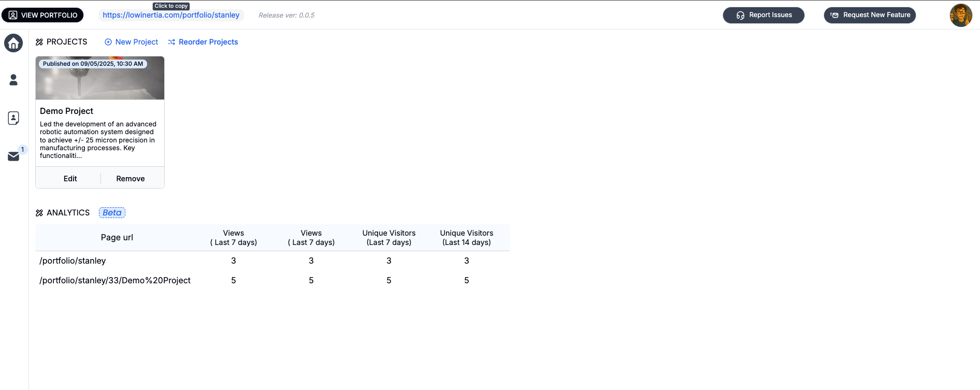The height and width of the screenshot is (390, 980).
Task: Click the Page url column header
Action: click(x=117, y=238)
